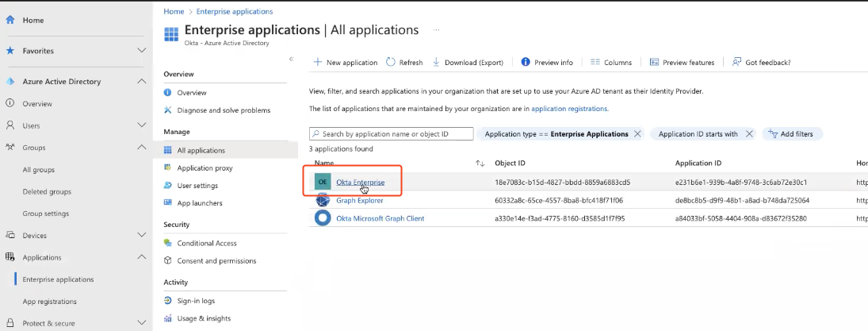Collapse the Azure Active Directory section
The height and width of the screenshot is (331, 868).
[141, 82]
